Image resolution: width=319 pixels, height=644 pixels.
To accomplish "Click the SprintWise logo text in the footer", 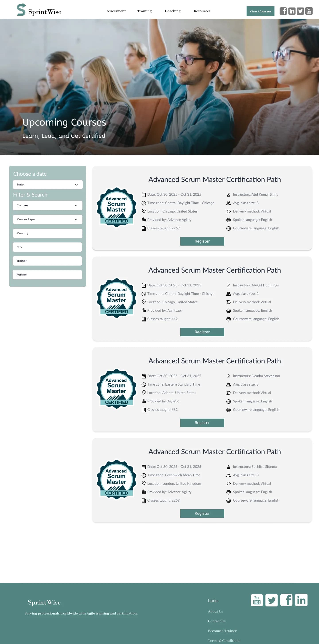I will 44,603.
